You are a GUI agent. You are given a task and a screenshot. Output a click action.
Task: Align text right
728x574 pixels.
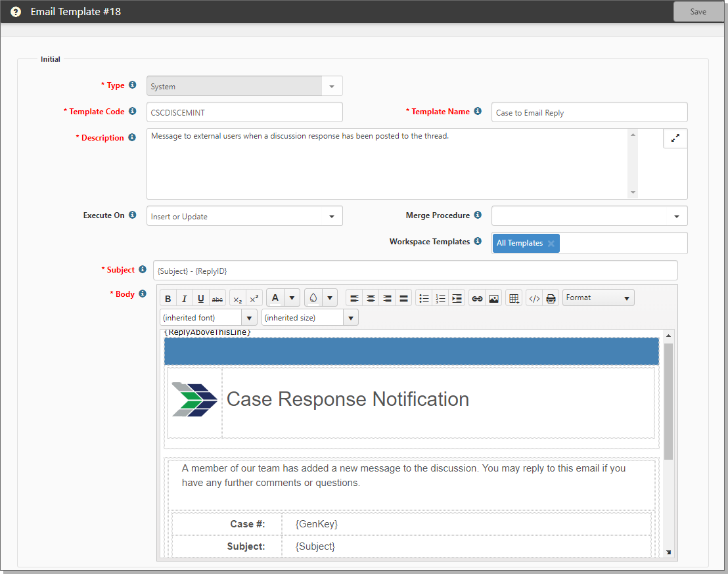pyautogui.click(x=387, y=298)
